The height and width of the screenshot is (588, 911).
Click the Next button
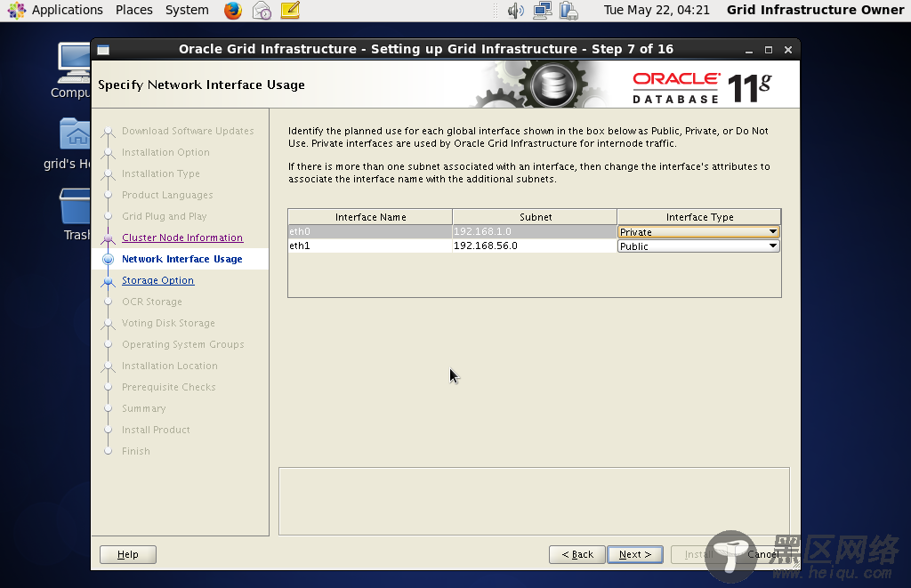coord(635,554)
